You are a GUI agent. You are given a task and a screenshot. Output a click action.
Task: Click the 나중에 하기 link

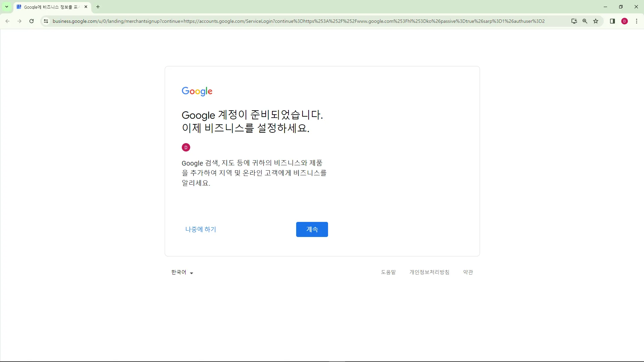pyautogui.click(x=201, y=229)
